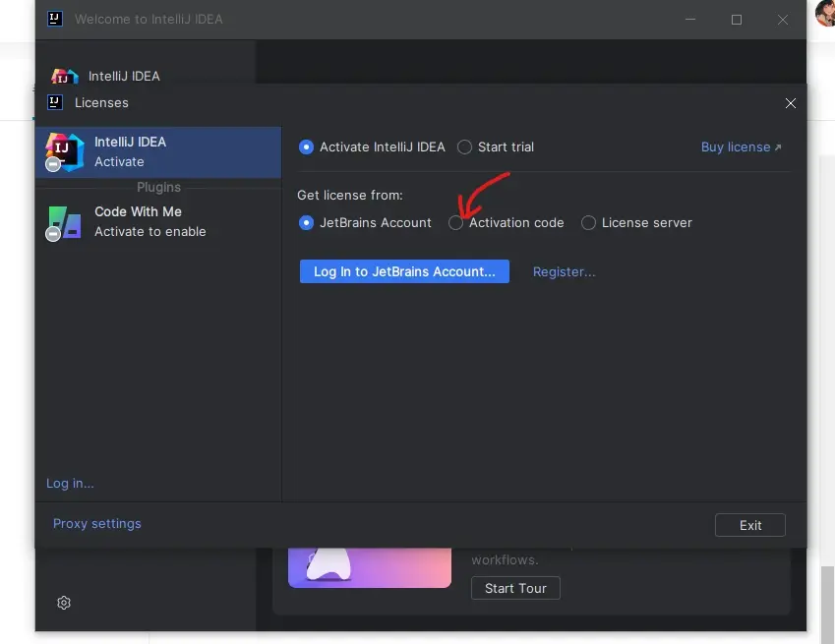Viewport: 835px width, 644px height.
Task: Click the Log in link in sidebar
Action: (x=70, y=484)
